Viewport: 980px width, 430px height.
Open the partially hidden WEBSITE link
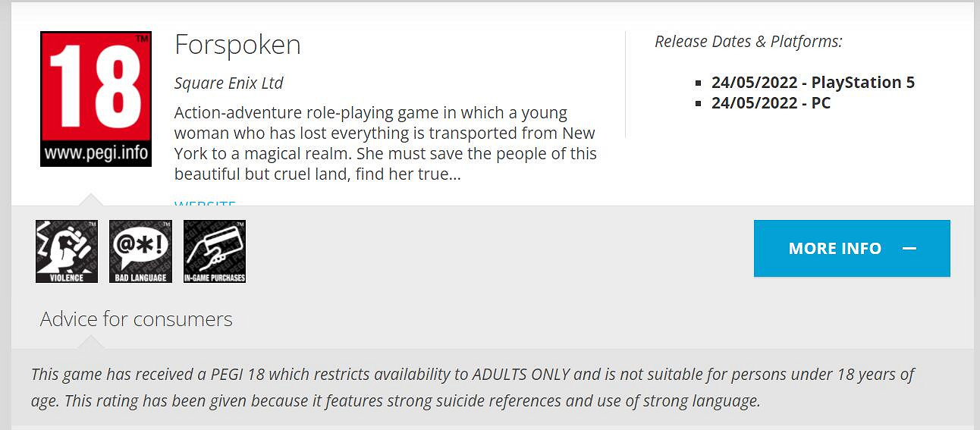(205, 202)
